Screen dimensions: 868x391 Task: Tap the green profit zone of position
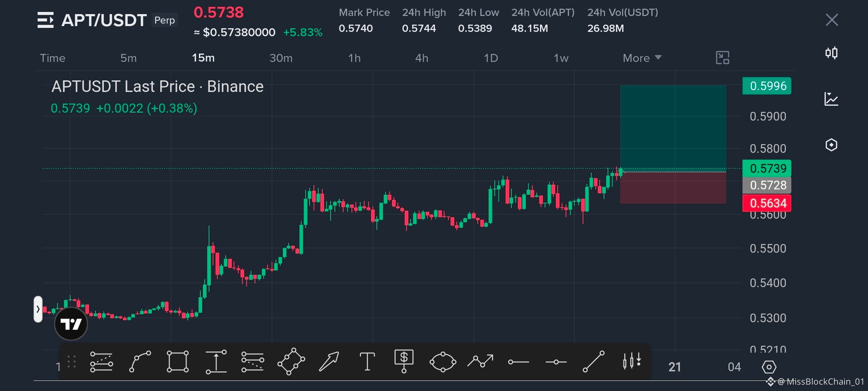673,129
